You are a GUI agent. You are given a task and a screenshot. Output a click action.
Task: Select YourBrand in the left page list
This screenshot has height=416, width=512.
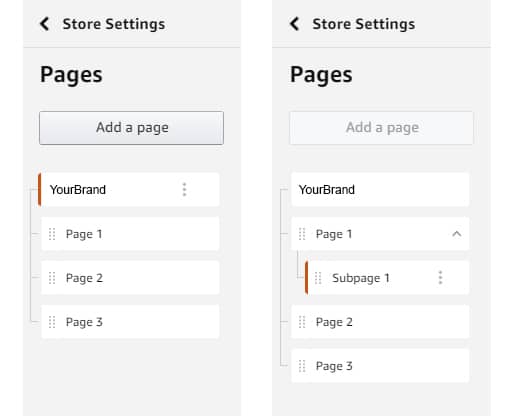pos(129,189)
